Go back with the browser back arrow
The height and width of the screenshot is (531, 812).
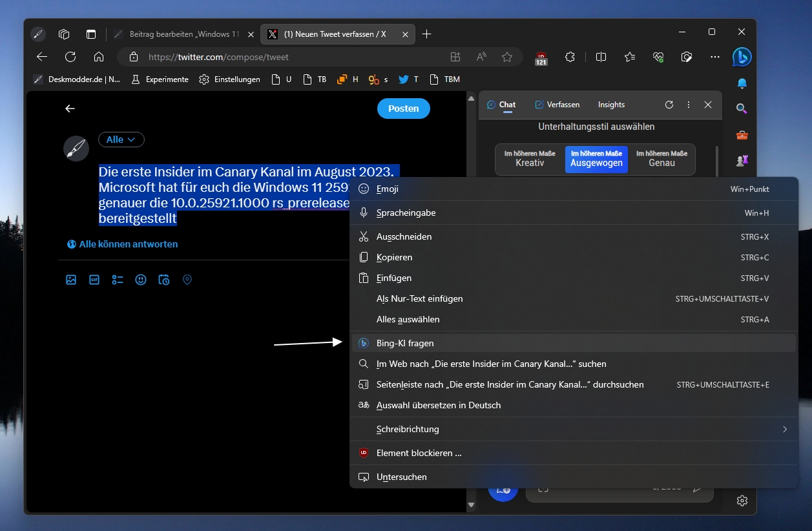tap(42, 57)
